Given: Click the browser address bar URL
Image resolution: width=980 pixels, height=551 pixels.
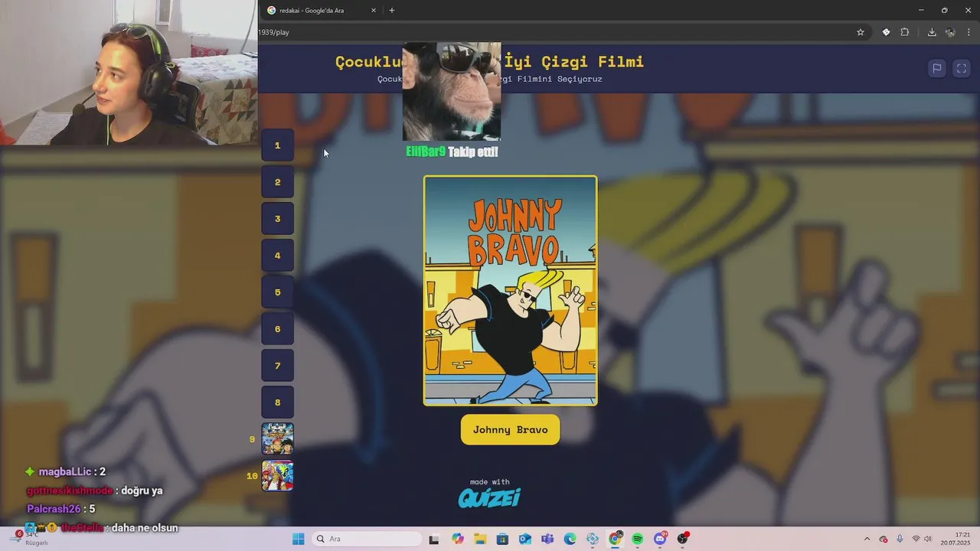Looking at the screenshot, I should [x=274, y=32].
